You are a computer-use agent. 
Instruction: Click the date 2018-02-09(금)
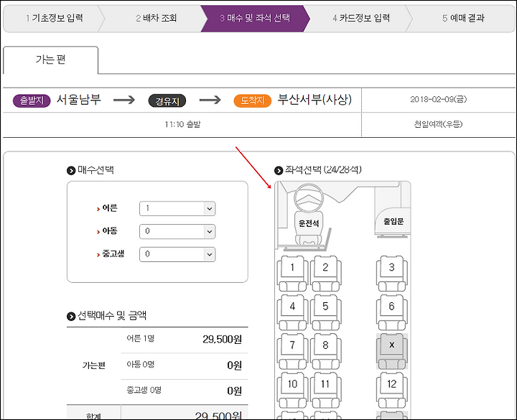pos(438,99)
